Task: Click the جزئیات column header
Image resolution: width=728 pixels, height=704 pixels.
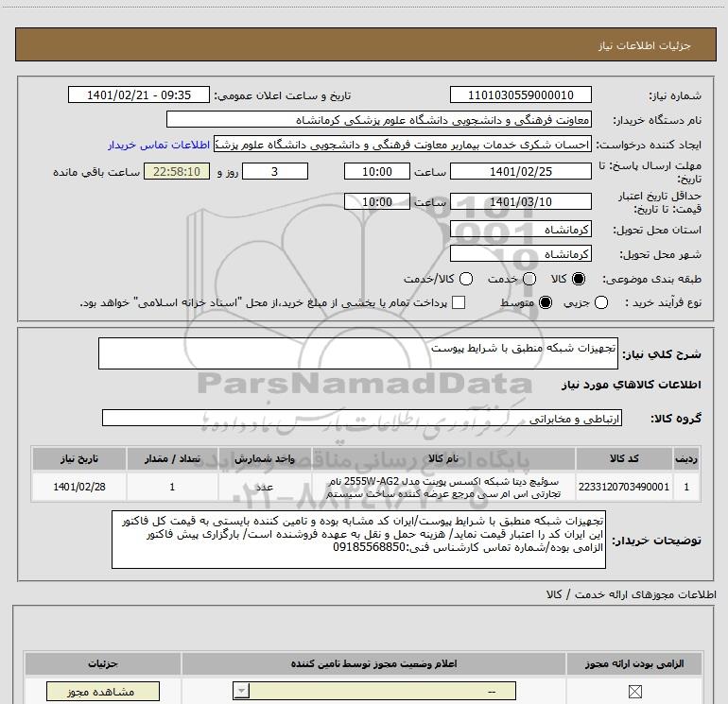Action: [x=103, y=663]
